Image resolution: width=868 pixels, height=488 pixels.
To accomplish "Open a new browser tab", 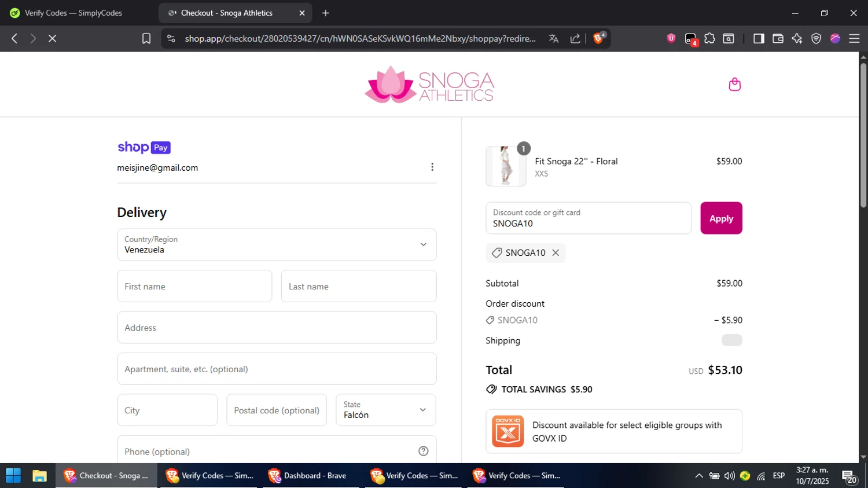I will point(326,13).
